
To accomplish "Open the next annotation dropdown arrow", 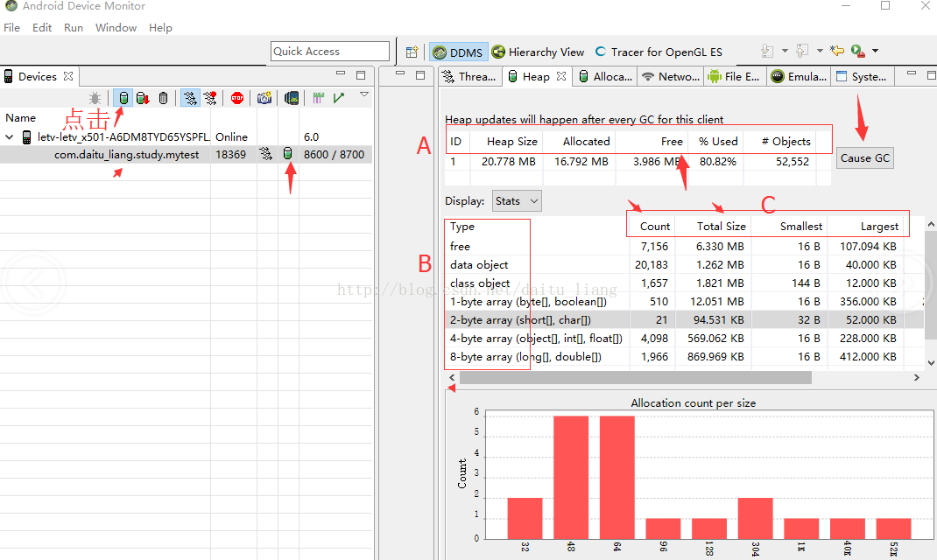I will click(x=785, y=51).
